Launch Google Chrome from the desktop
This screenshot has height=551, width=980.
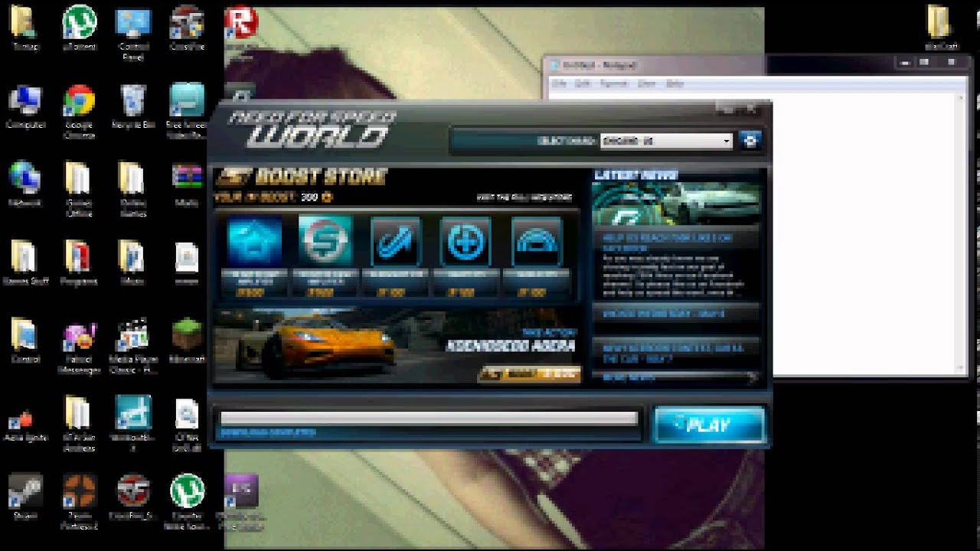pyautogui.click(x=79, y=112)
